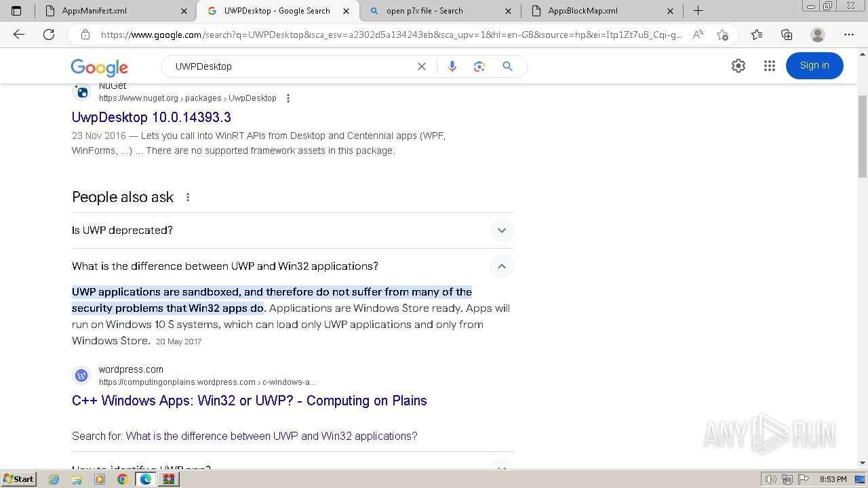Open the Read aloud icon in address bar
The image size is (868, 488).
click(x=698, y=35)
